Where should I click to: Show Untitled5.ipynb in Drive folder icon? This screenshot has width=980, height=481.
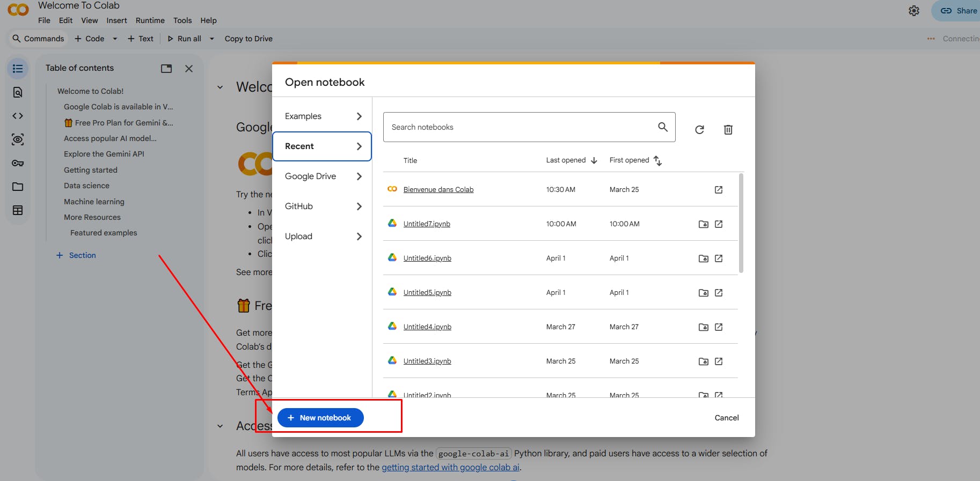(x=704, y=293)
